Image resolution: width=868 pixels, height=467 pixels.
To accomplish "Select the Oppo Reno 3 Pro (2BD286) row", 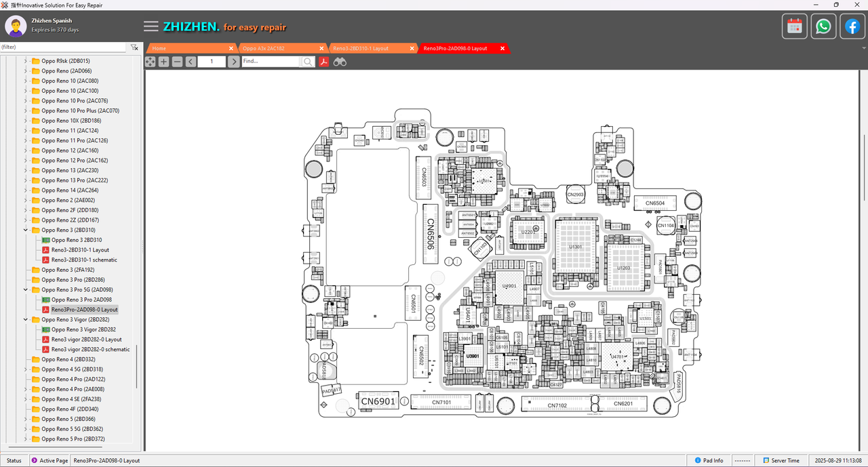I will [73, 280].
